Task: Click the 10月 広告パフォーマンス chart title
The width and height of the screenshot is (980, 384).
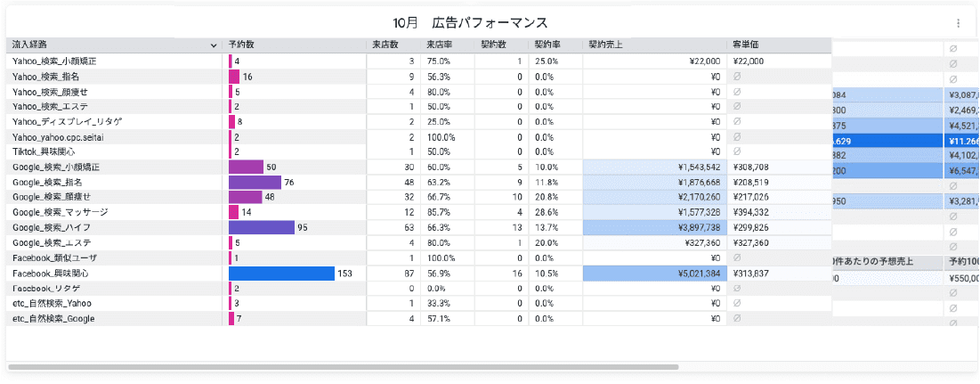Action: (x=470, y=22)
